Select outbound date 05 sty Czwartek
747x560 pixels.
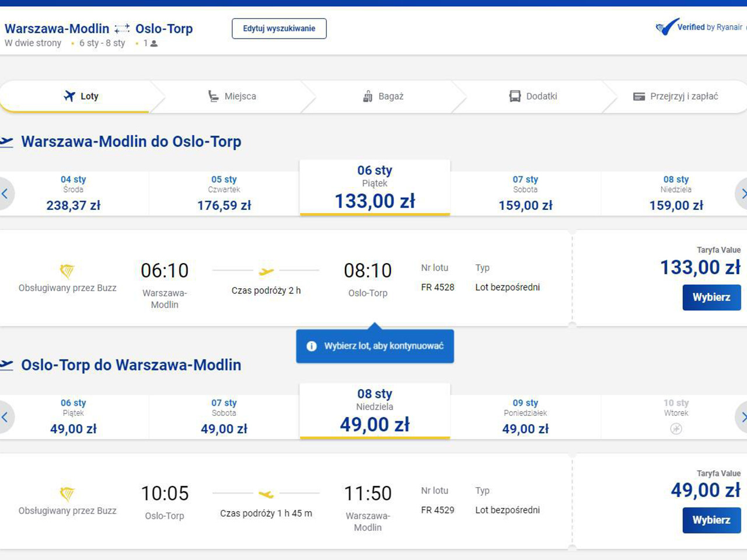[x=224, y=193]
